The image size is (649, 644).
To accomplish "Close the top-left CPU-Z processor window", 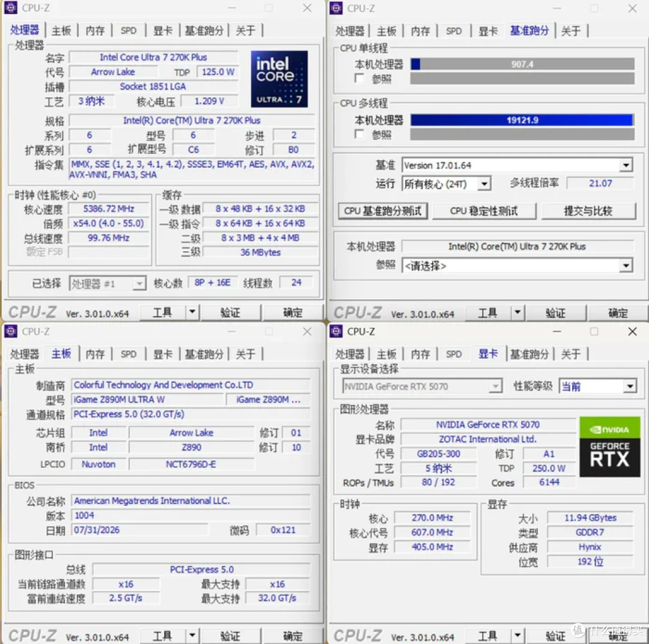I will click(x=307, y=8).
